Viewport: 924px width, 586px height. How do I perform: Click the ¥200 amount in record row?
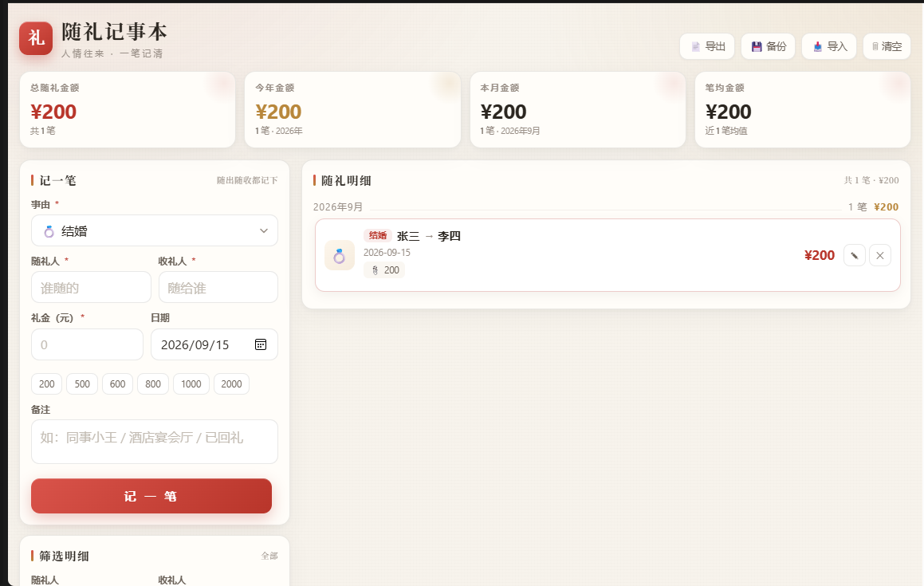(x=819, y=255)
